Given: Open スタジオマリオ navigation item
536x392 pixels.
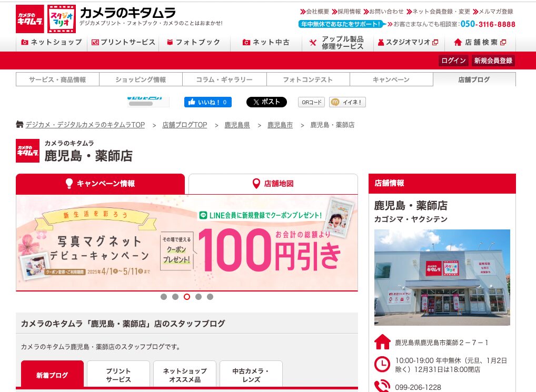Looking at the screenshot, I should (x=409, y=42).
